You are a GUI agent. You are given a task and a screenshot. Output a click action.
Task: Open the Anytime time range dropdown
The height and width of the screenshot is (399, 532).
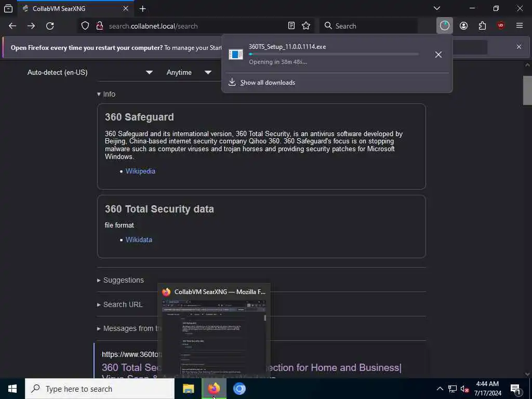pos(189,72)
